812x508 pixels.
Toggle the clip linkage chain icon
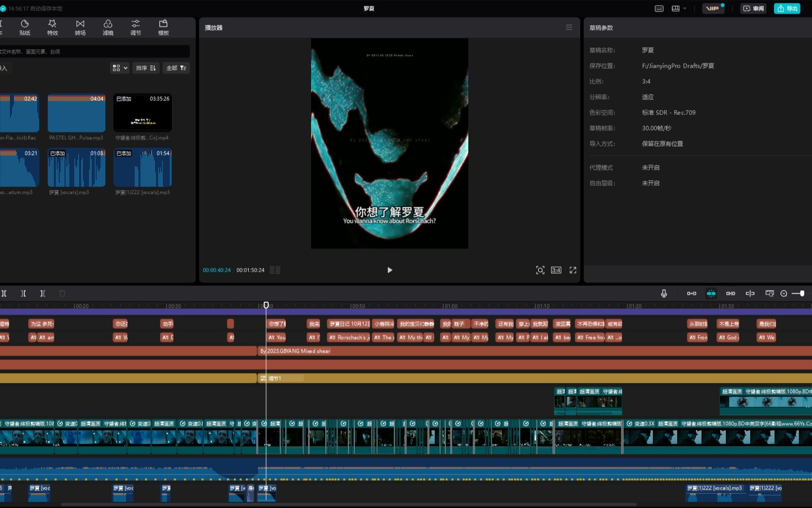click(x=731, y=293)
